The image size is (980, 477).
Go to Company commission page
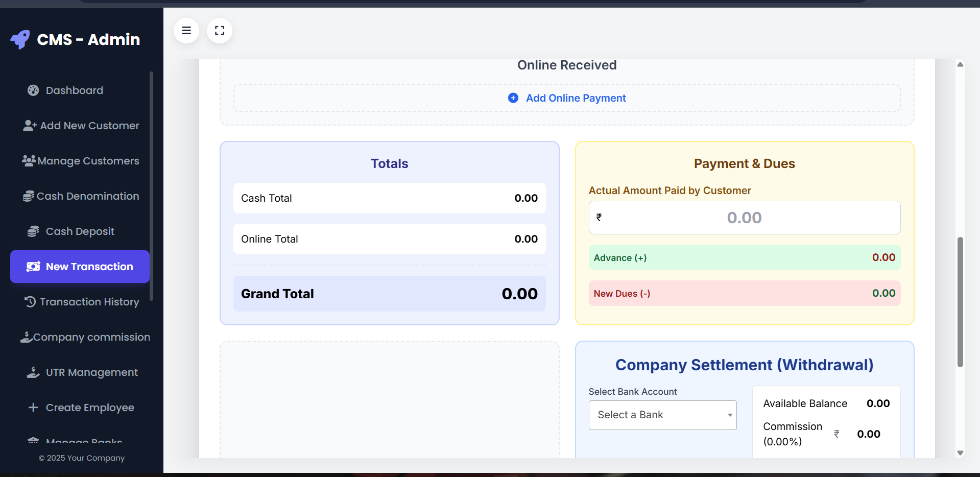(91, 337)
